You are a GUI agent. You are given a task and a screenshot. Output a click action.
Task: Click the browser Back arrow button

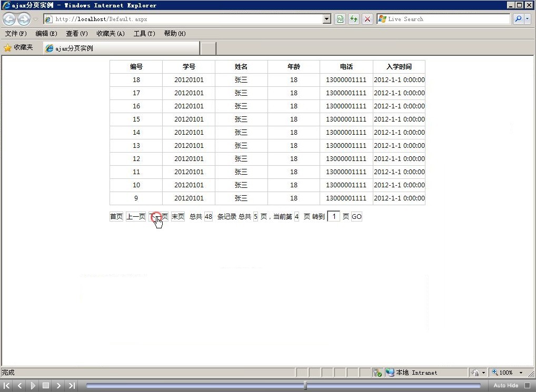[x=9, y=19]
